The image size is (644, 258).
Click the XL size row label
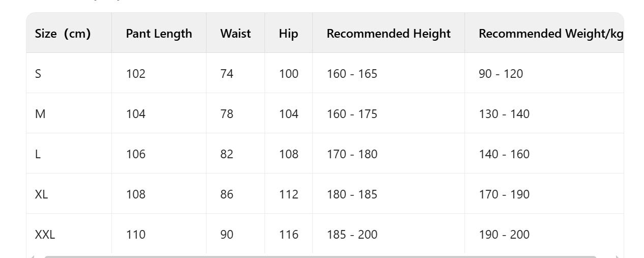[41, 194]
